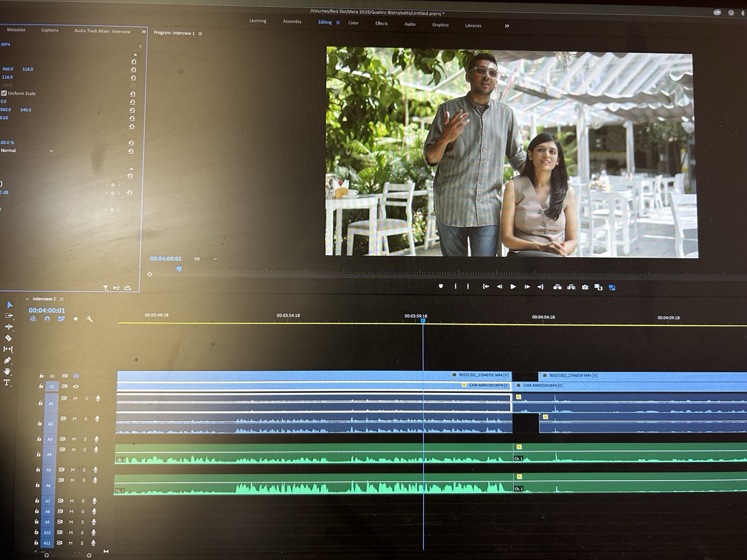
Task: Click the Mark In button
Action: [455, 286]
